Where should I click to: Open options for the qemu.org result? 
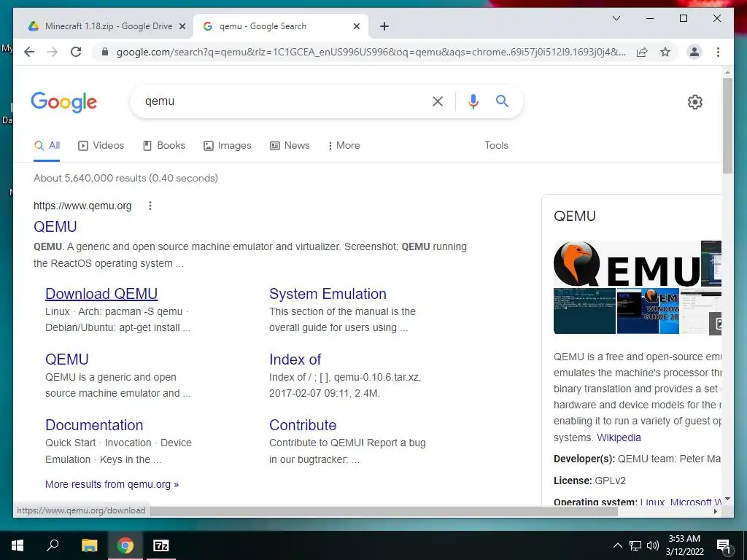(x=150, y=206)
